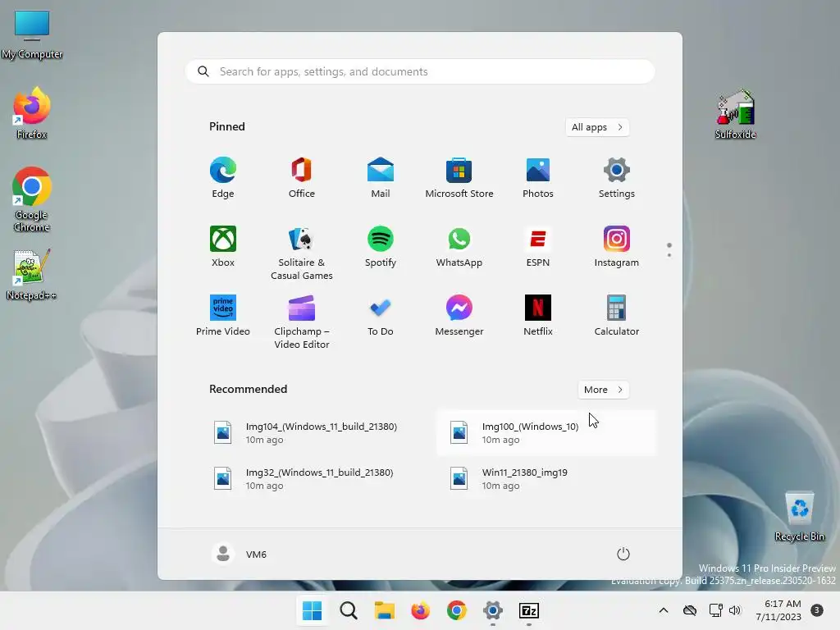The image size is (840, 630).
Task: Open Messenger pinned app
Action: 459,316
